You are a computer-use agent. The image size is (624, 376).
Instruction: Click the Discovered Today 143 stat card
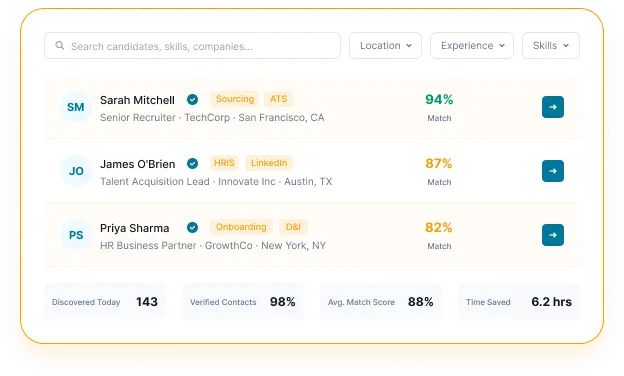(x=105, y=302)
